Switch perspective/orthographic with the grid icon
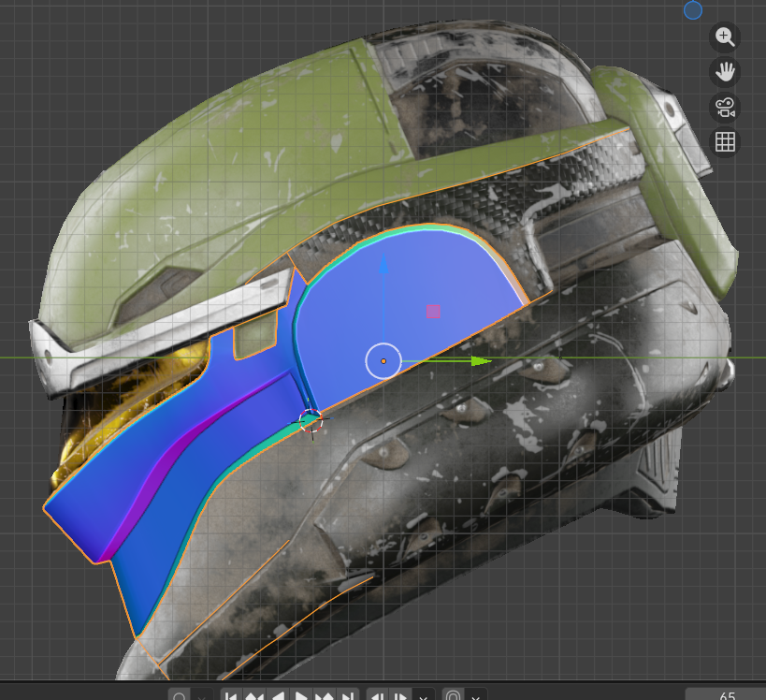The width and height of the screenshot is (766, 700). click(x=725, y=141)
